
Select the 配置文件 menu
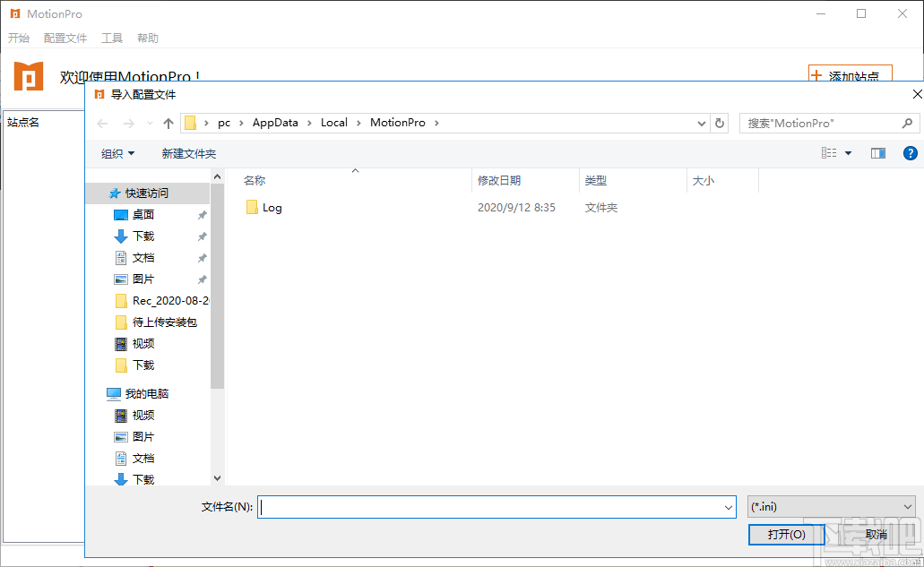click(65, 38)
